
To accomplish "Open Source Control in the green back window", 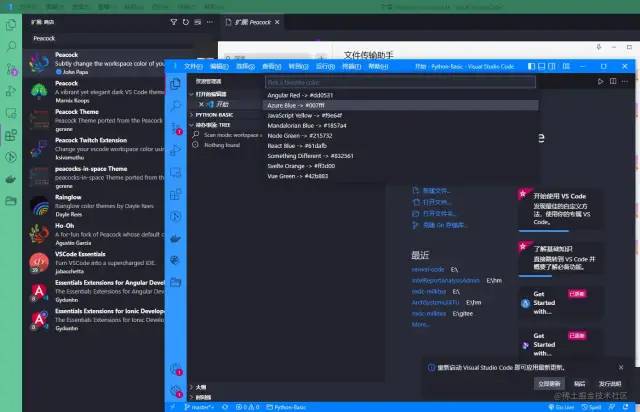I will tap(11, 69).
